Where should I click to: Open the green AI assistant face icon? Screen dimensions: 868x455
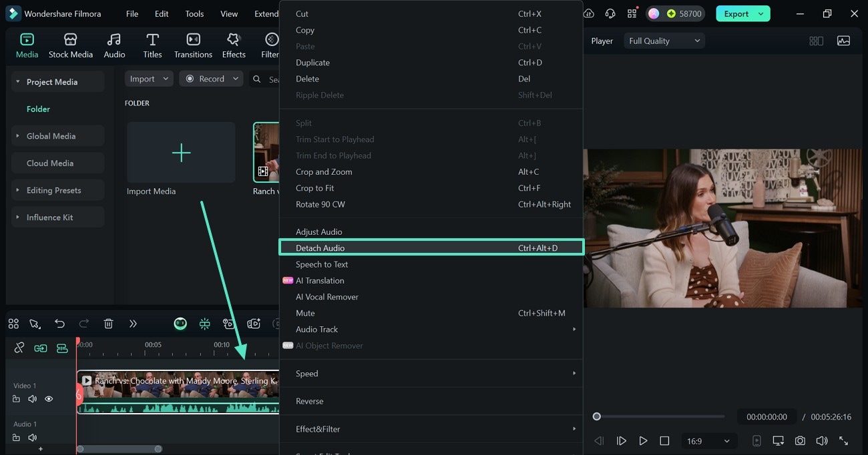click(x=180, y=324)
